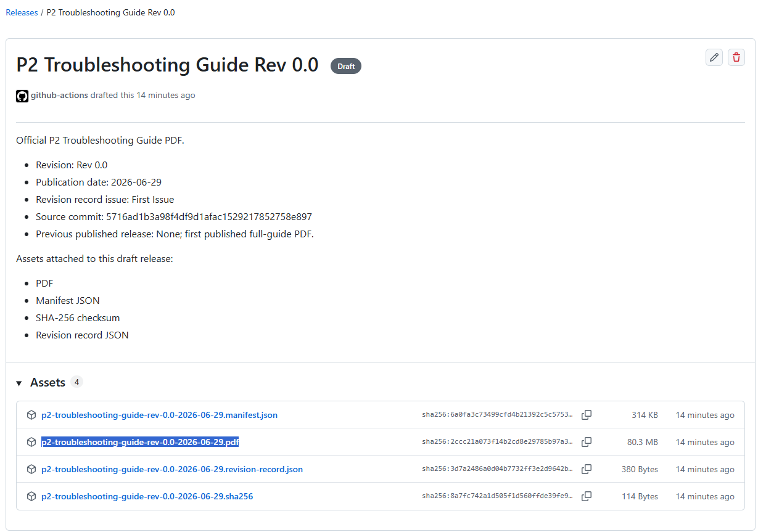Image resolution: width=758 pixels, height=532 pixels.
Task: Click the 'Manifest JSON' bullet item
Action: 68,301
